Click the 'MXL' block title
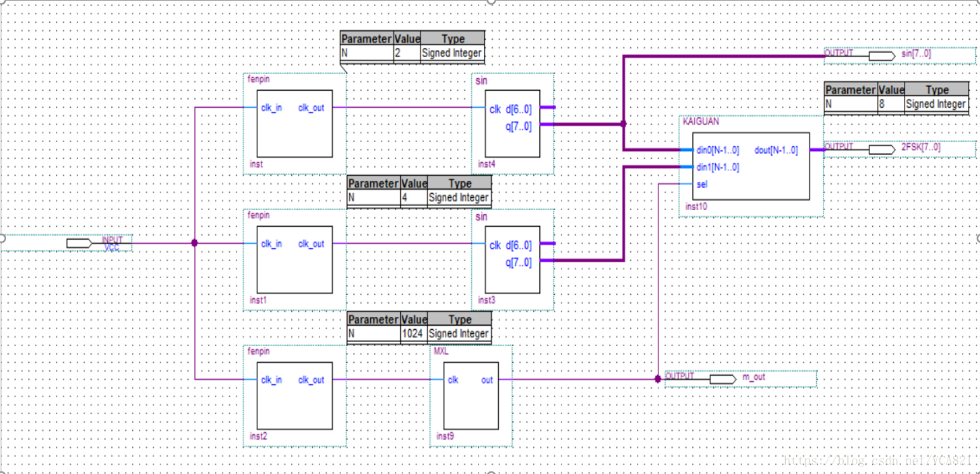Viewport: 980px width, 474px height. [x=441, y=351]
